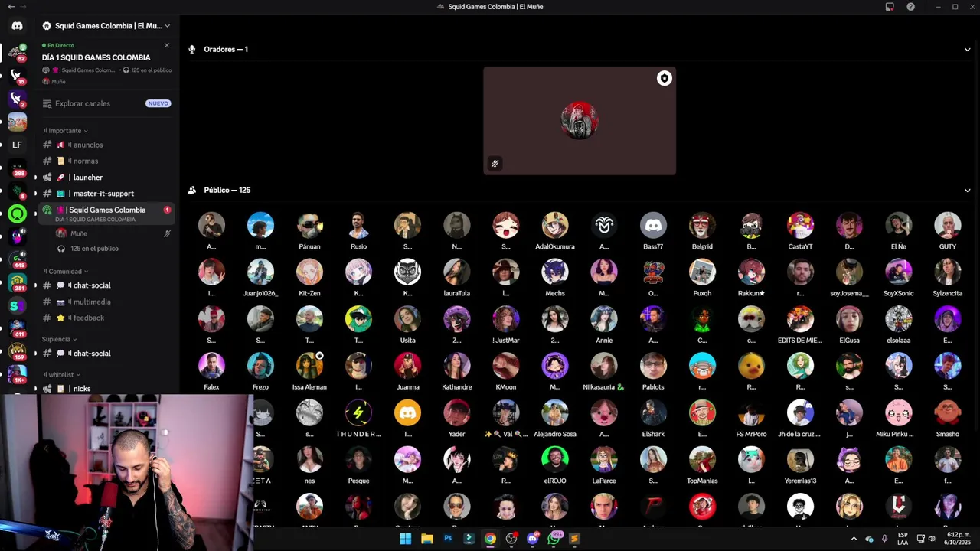
Task: Expand threads arrow beside master-it-support channel
Action: point(35,194)
